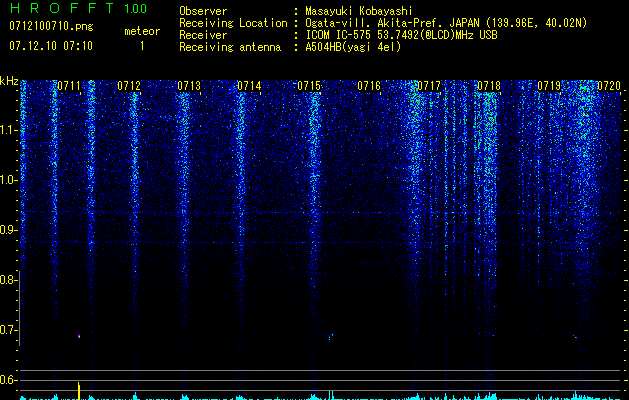Click the faint echo dot near 0719
The image size is (629, 400).
575,337
